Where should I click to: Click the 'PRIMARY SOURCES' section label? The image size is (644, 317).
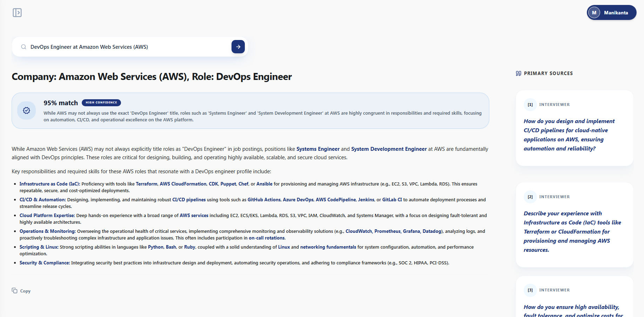(549, 73)
